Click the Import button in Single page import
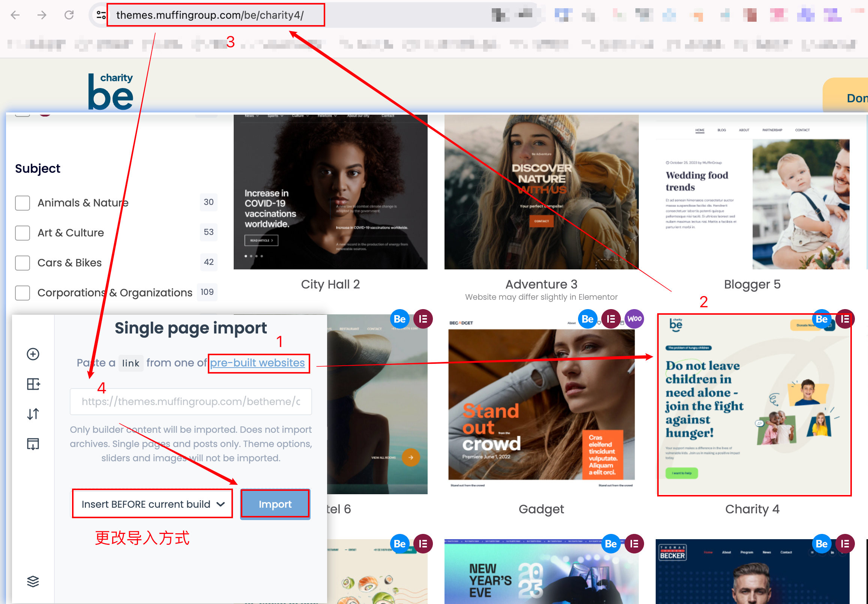The height and width of the screenshot is (604, 868). tap(275, 503)
